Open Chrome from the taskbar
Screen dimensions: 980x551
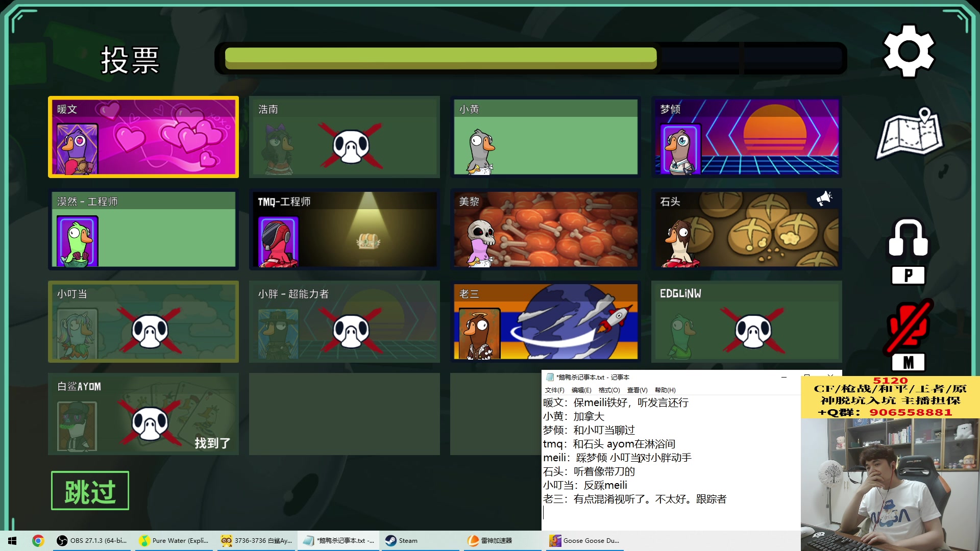pos(38,541)
